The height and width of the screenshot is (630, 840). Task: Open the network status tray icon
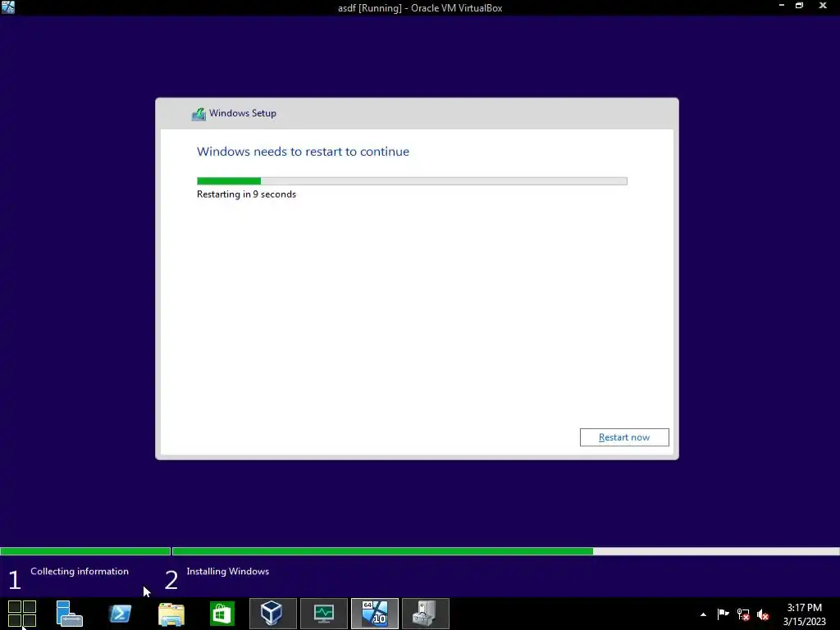[743, 614]
